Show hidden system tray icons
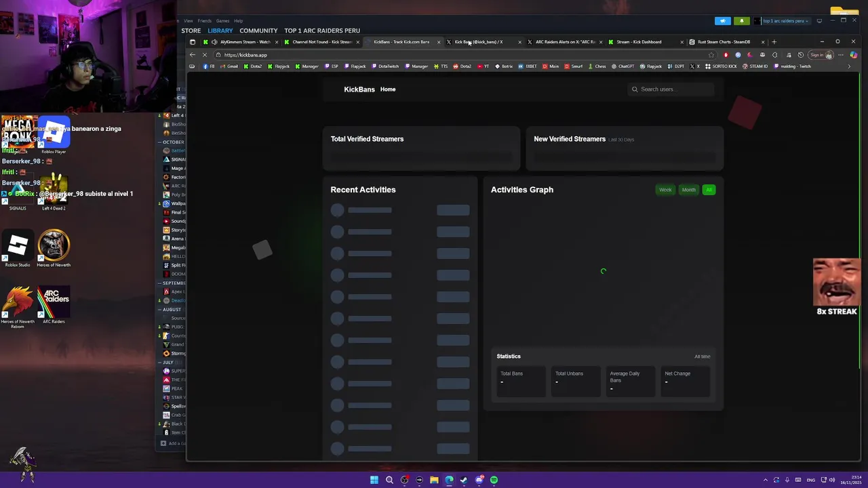 (x=765, y=480)
